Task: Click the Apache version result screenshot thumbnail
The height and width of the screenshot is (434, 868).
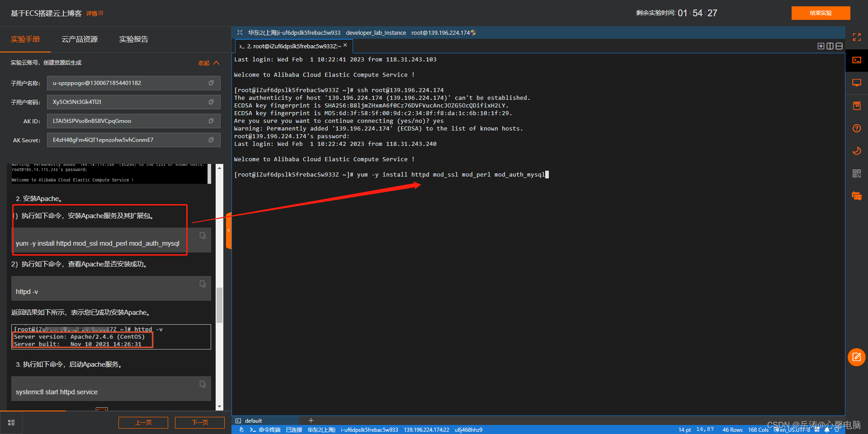Action: (x=111, y=337)
